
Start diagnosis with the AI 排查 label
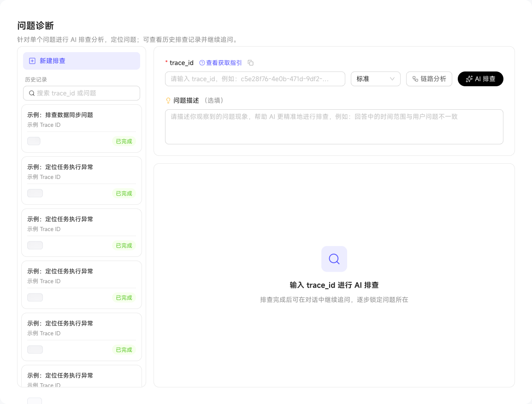coord(485,79)
